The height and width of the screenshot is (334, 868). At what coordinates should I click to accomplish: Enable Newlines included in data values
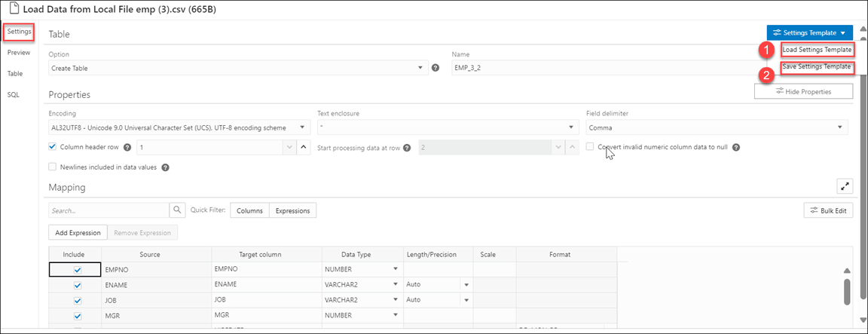tap(53, 167)
